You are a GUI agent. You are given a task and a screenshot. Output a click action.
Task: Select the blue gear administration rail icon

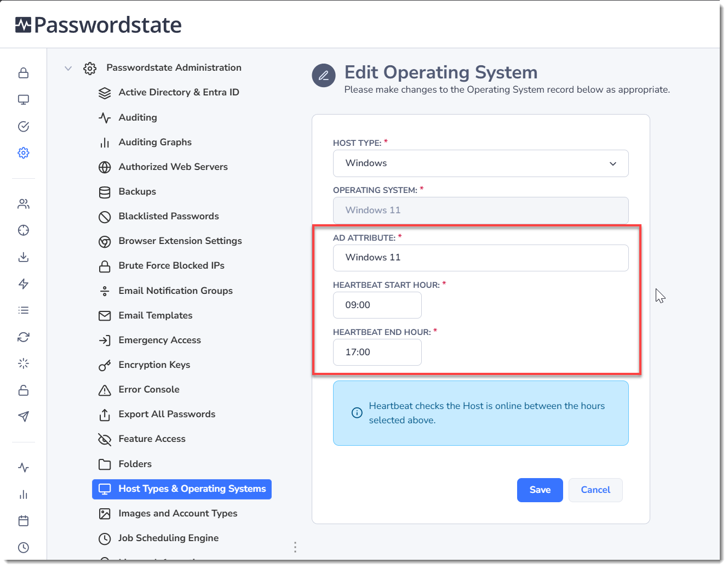tap(24, 153)
